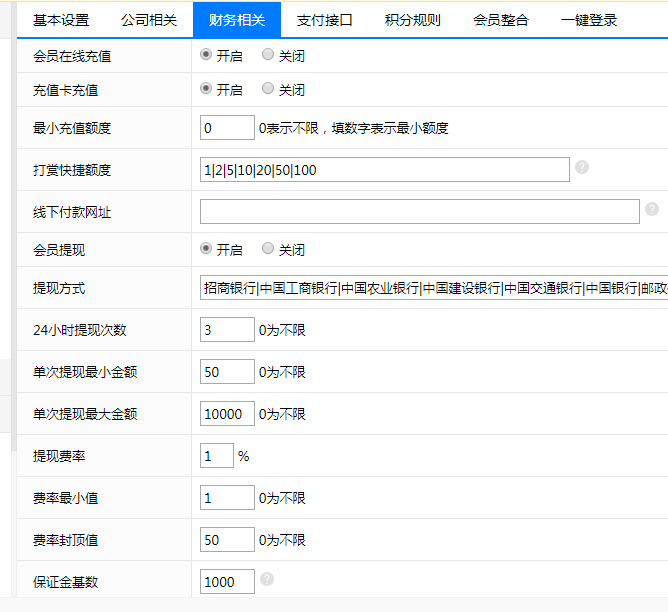Click help icon beside 打赏快捷额度 field
The height and width of the screenshot is (612, 668).
(x=582, y=167)
